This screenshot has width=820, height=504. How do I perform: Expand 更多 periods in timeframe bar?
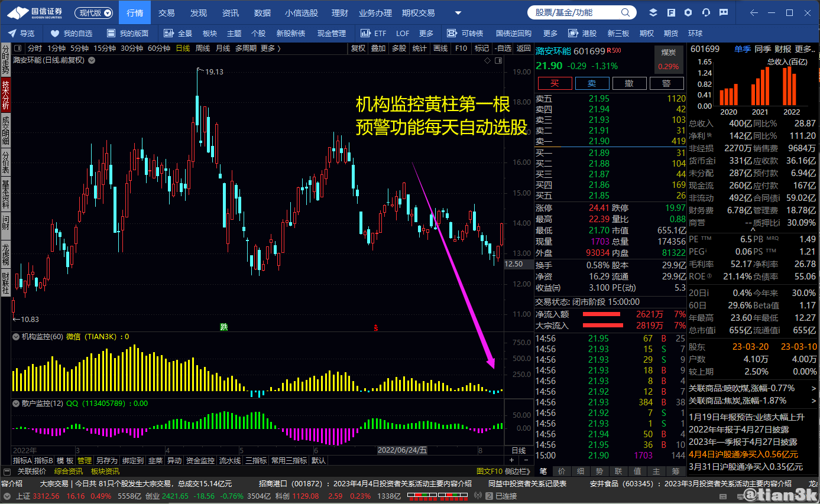(270, 48)
